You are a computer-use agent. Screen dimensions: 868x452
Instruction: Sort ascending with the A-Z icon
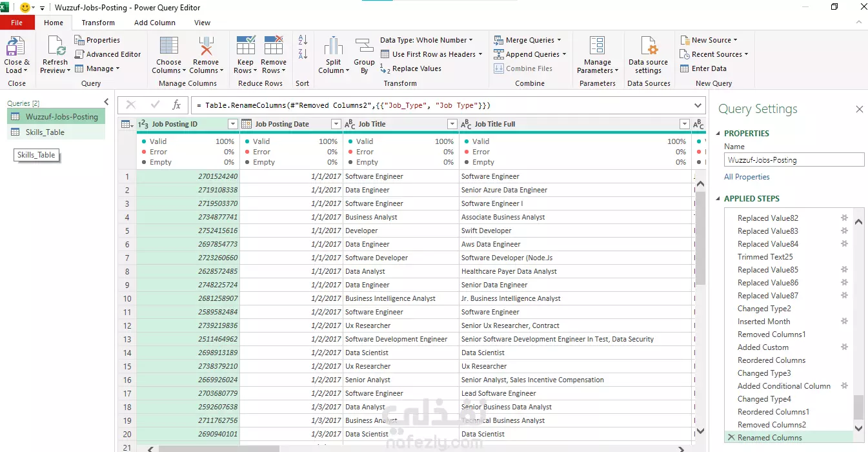(303, 40)
